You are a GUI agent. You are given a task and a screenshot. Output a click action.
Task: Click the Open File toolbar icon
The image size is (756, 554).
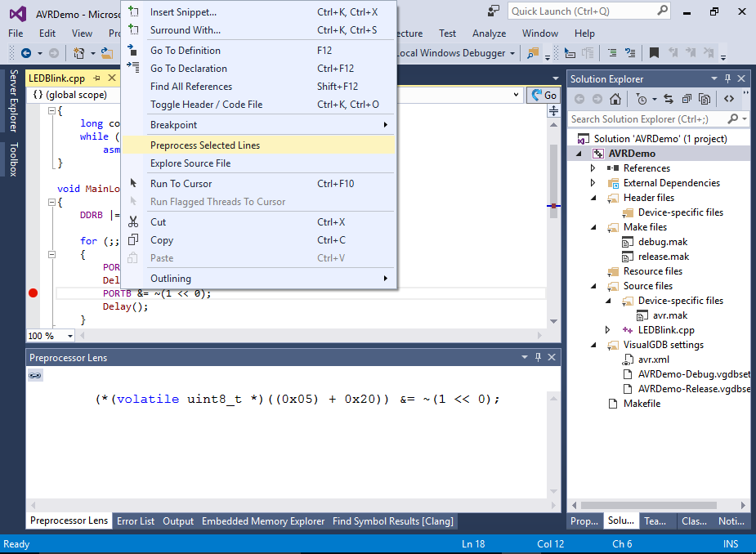pos(106,53)
